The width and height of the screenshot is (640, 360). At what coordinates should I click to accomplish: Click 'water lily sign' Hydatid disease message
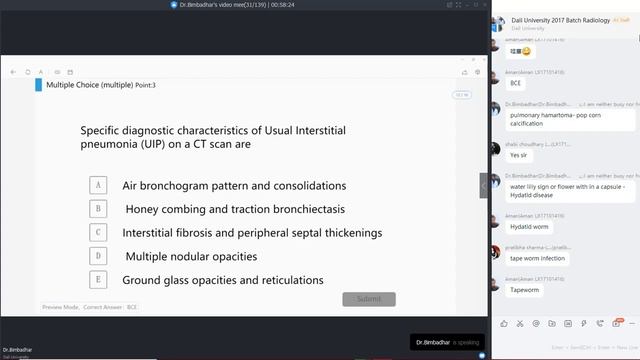tap(570, 191)
